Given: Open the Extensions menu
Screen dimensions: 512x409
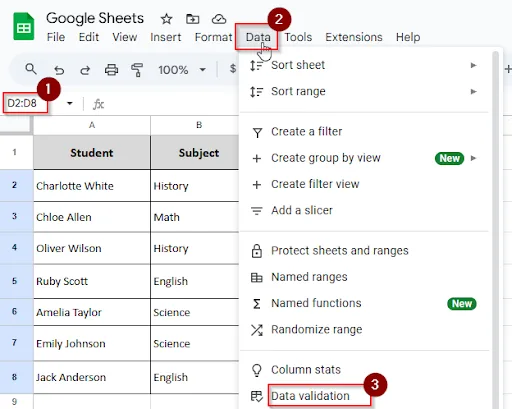Looking at the screenshot, I should coord(354,37).
